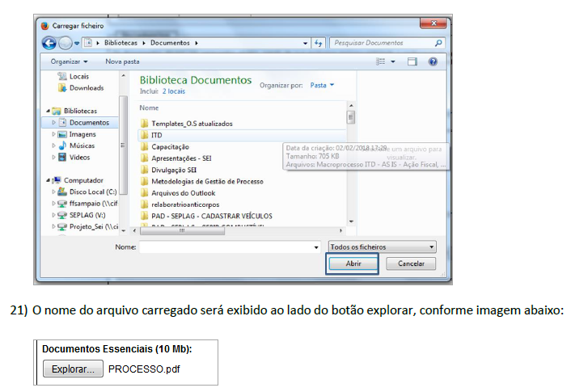Select the Capacitação folder
The width and height of the screenshot is (571, 392).
pos(170,147)
